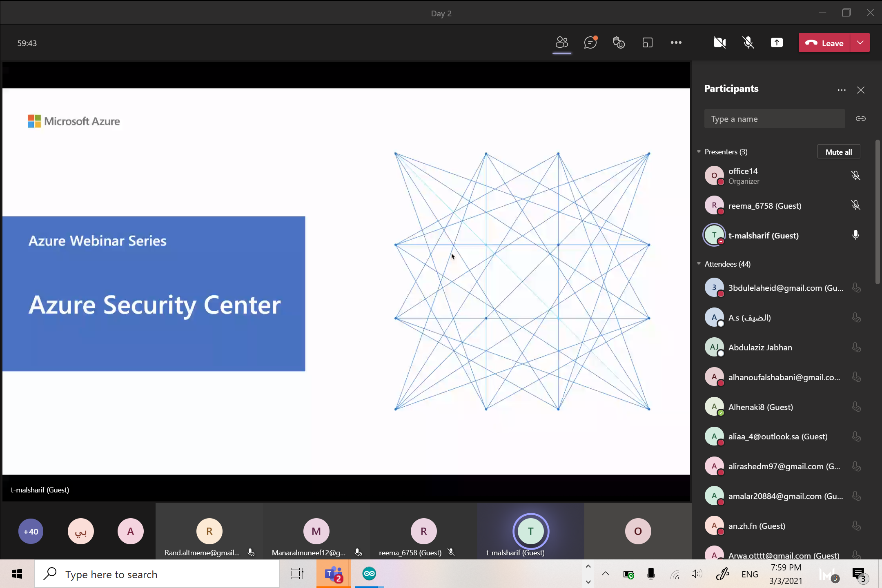This screenshot has width=882, height=588.
Task: Open the More actions ellipsis in the meeting toolbar
Action: pyautogui.click(x=676, y=43)
